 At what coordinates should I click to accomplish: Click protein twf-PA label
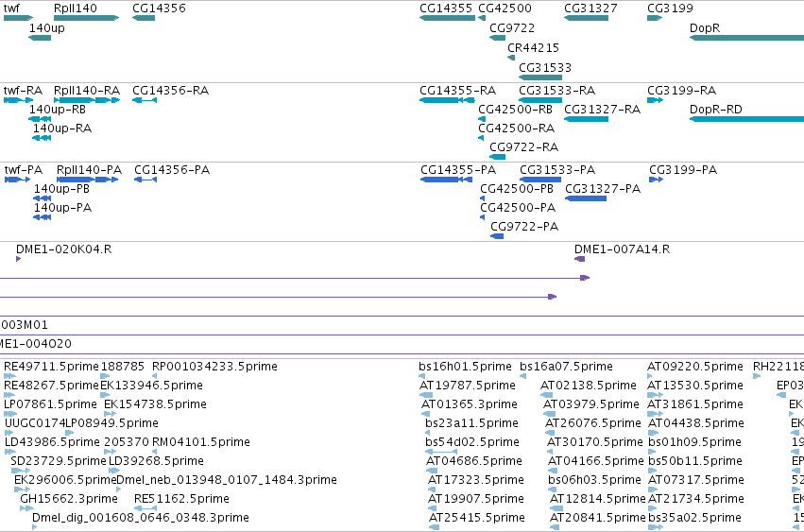tap(24, 170)
